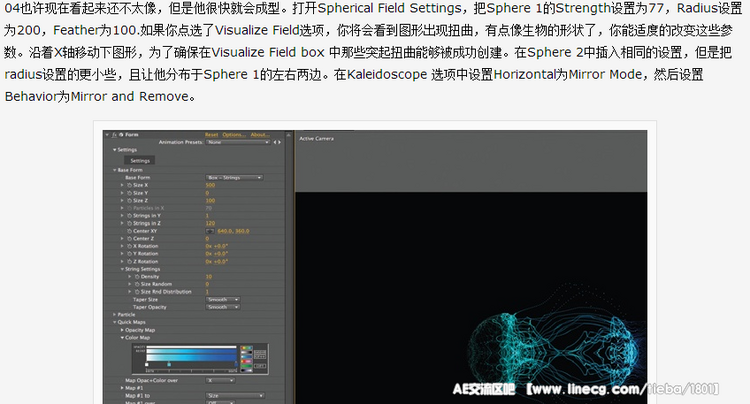Select the cyan color stop on gradient
Image resolution: width=750 pixels, height=404 pixels.
coord(169,364)
